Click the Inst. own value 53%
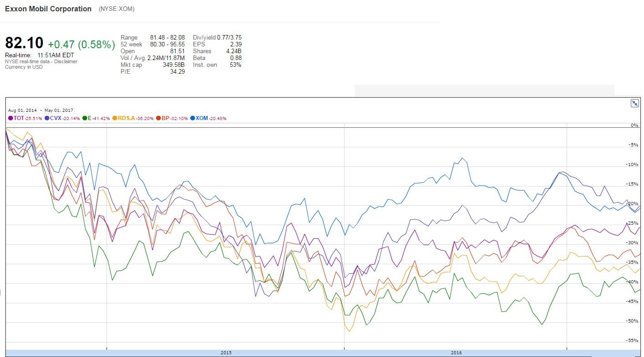644x357 pixels. [x=236, y=65]
